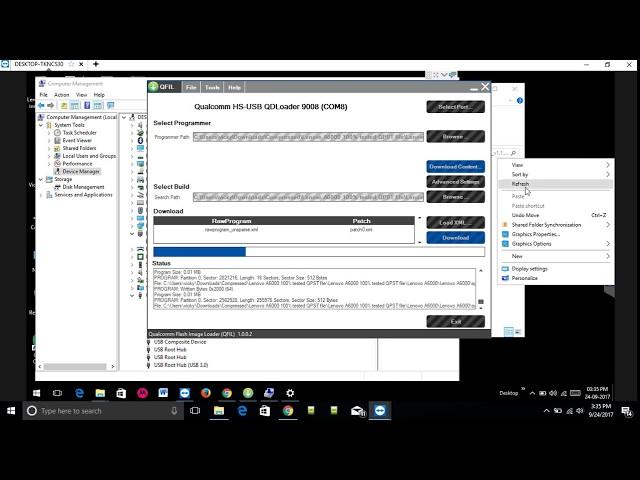Open Firefox from the remote taskbar
The width and height of the screenshot is (640, 480).
coord(205,393)
